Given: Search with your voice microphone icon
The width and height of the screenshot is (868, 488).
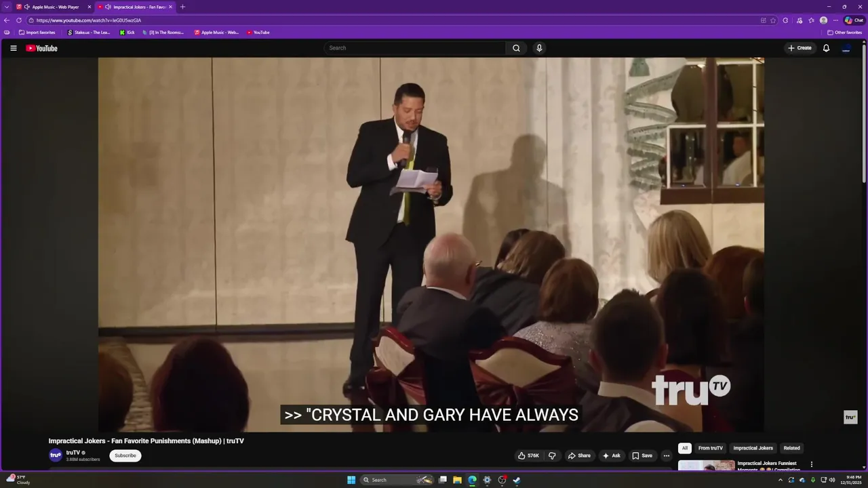Looking at the screenshot, I should pos(539,48).
